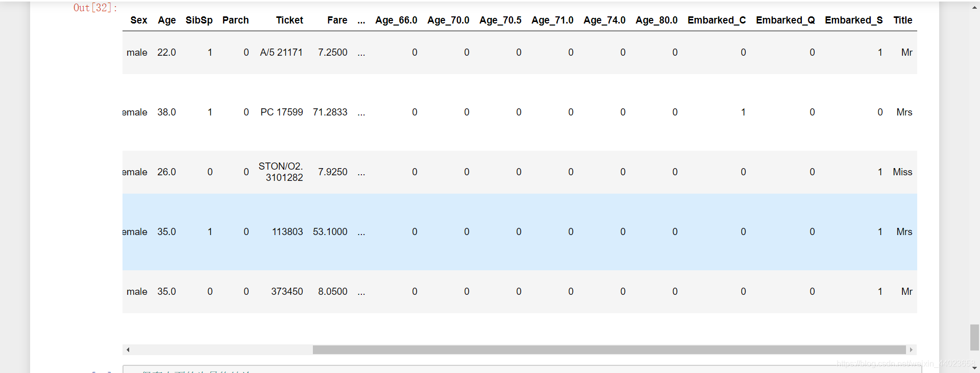Click age value 22.0
This screenshot has width=980, height=373.
[166, 53]
